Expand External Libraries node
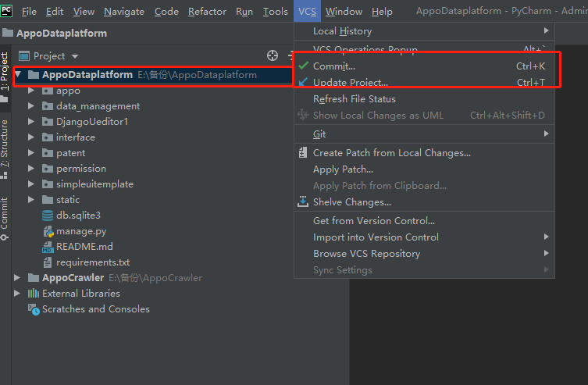This screenshot has height=385, width=588. 17,293
